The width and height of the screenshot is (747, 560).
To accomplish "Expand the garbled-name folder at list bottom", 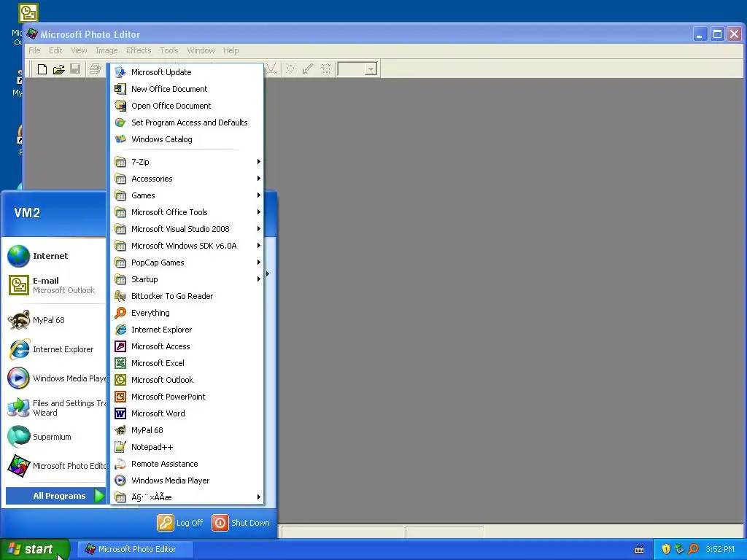I will 187,497.
